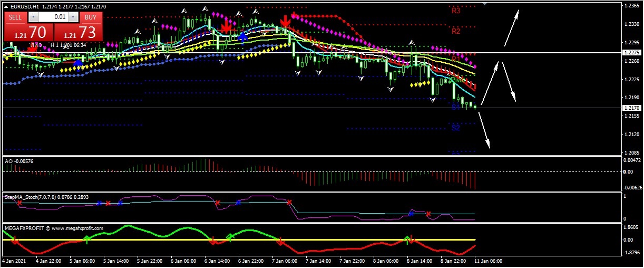Select the R3 resistance level label
Viewport: 644px width, 268px height.
pyautogui.click(x=456, y=11)
